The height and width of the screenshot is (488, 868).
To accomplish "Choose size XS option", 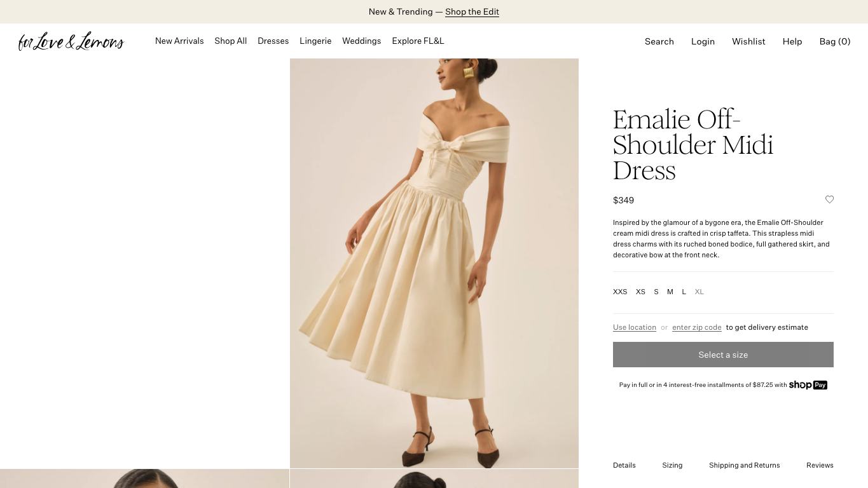I will point(640,292).
